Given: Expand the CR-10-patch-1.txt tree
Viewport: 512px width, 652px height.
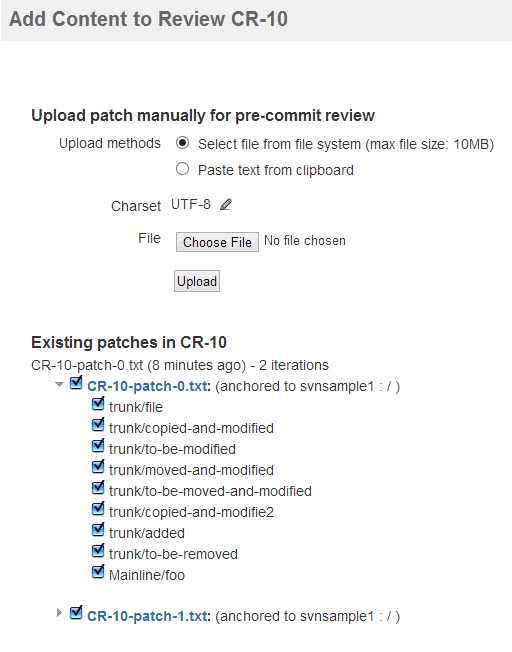Looking at the screenshot, I should click(x=59, y=612).
